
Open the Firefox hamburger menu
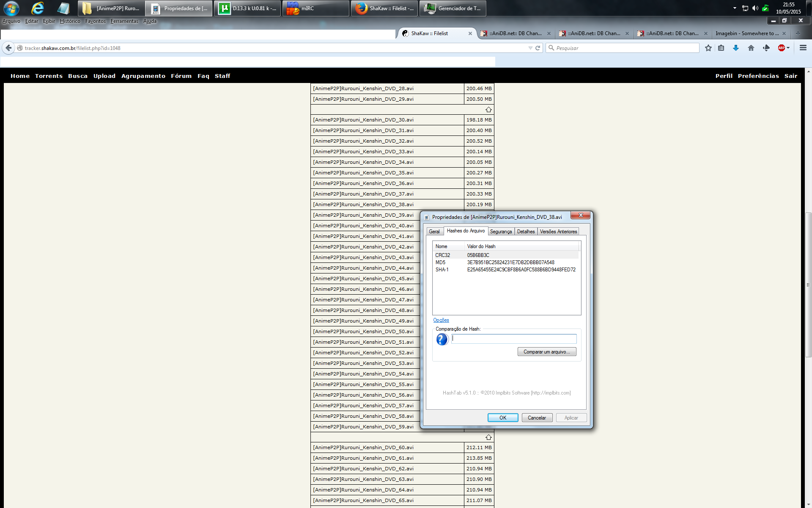[x=803, y=48]
